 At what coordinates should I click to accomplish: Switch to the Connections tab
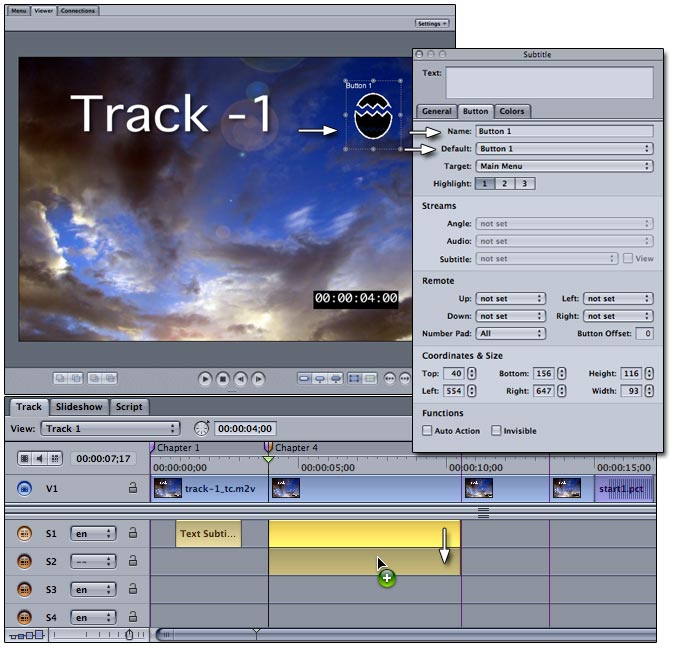(77, 10)
